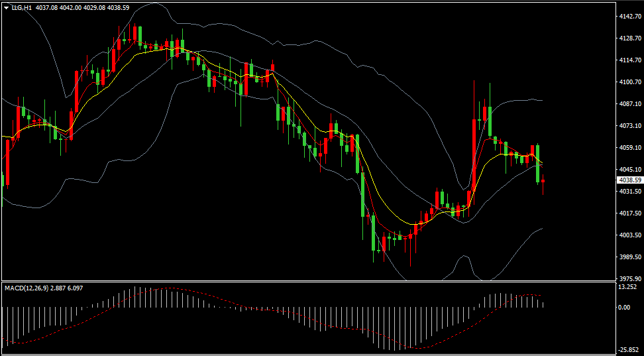Select the current price tag 4038.59

(630, 180)
